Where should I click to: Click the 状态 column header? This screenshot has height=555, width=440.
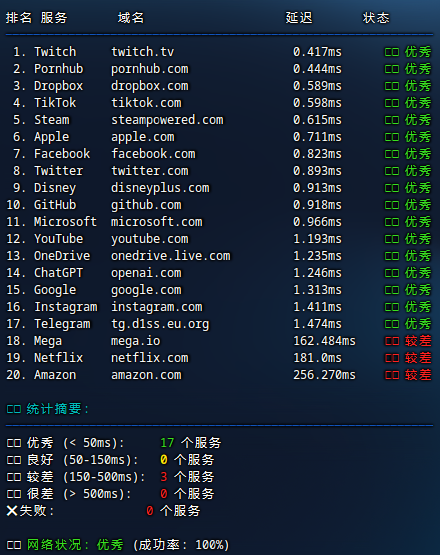[x=376, y=18]
